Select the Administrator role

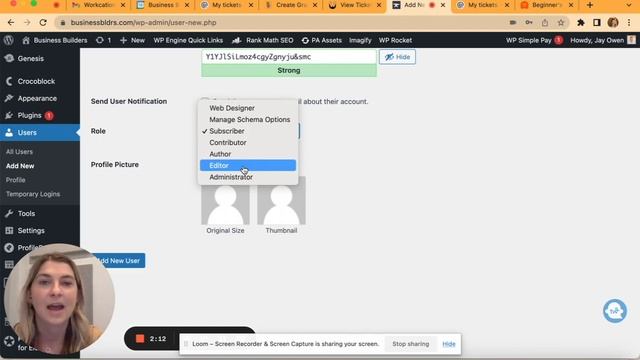(x=248, y=177)
